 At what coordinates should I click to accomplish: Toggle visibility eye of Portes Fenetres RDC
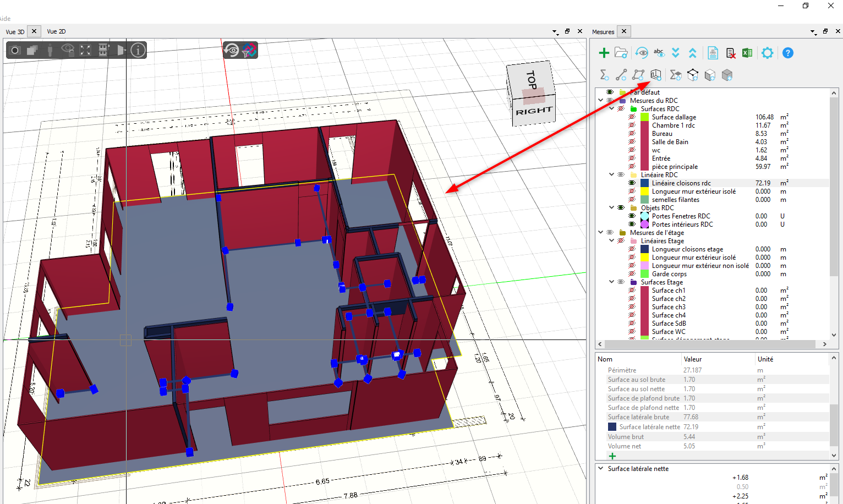click(632, 216)
